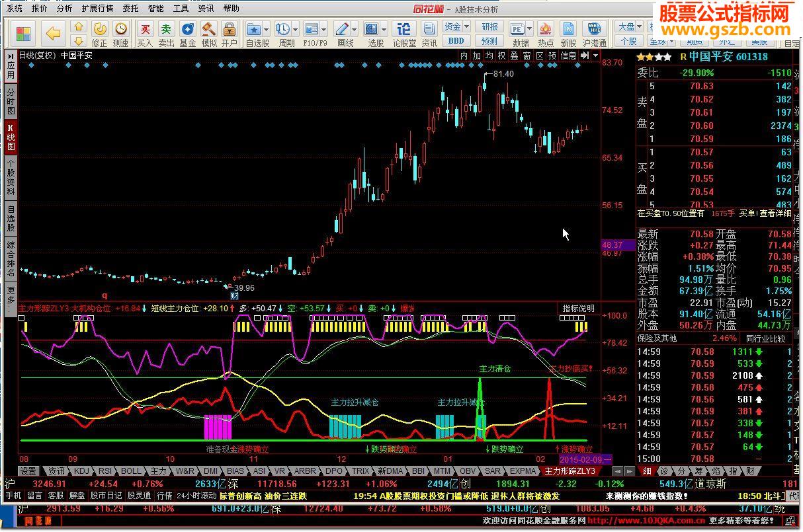Open the 买入 buy toolbar icon
Viewport: 803px width, 532px height.
(145, 34)
